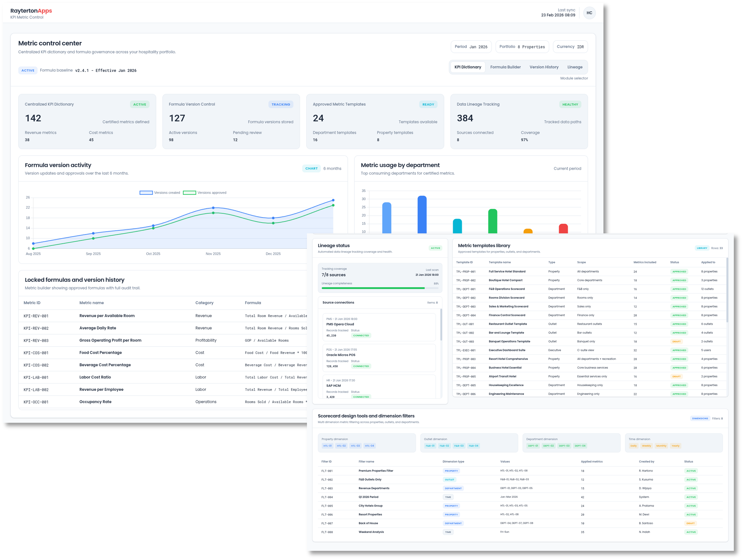Viewport: 743px width, 560px height.
Task: Click the DIMENSIONS badge in Scorecard design tools
Action: (x=700, y=418)
